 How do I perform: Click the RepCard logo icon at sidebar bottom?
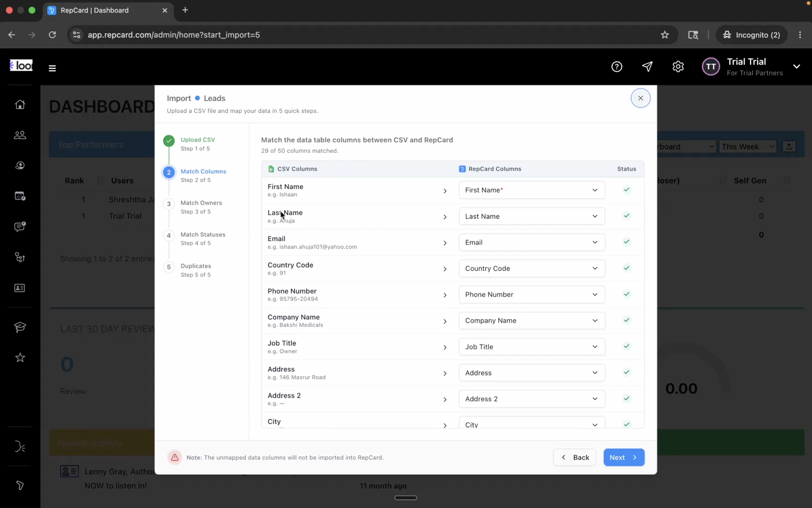click(x=20, y=485)
